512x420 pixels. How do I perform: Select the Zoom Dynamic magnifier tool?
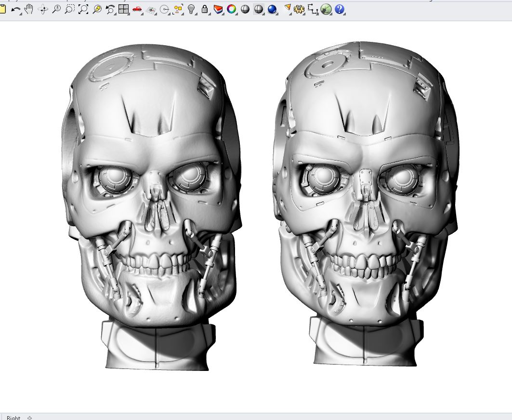coord(56,9)
